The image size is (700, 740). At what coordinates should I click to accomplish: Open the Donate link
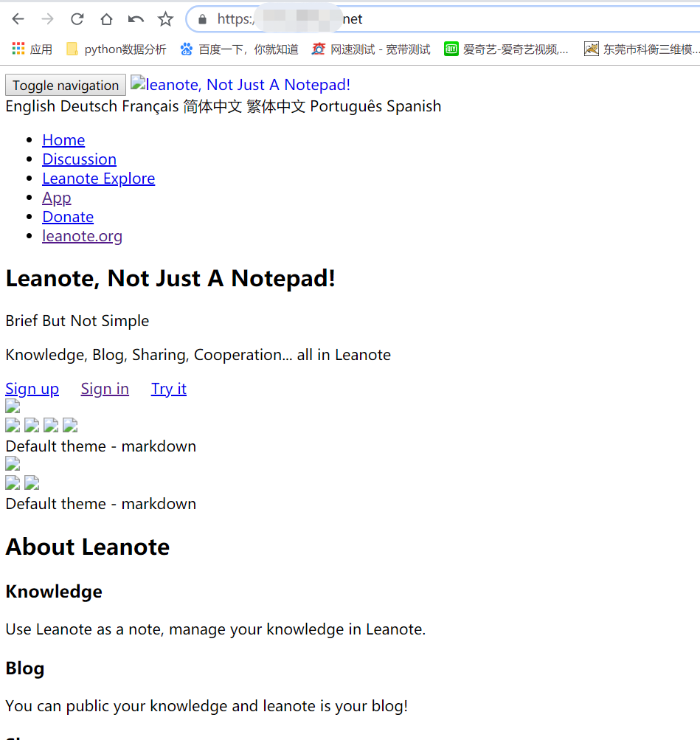pos(68,217)
